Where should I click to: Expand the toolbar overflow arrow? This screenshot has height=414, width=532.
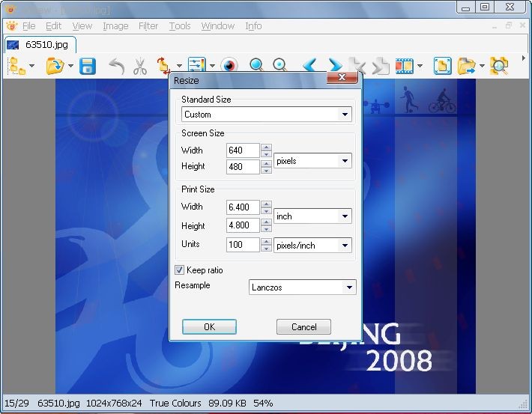click(x=524, y=58)
